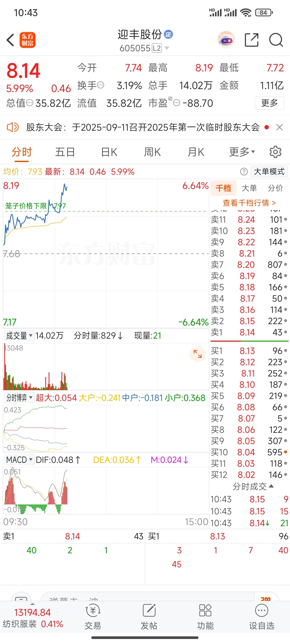The width and height of the screenshot is (290, 644).
Task: Tap the back arrow icon
Action: pyautogui.click(x=10, y=40)
